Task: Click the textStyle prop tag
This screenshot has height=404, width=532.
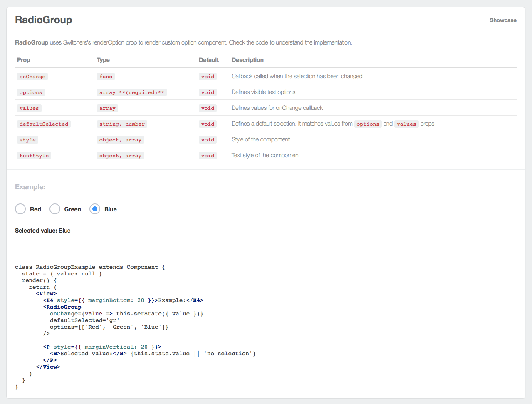Action: click(x=34, y=156)
